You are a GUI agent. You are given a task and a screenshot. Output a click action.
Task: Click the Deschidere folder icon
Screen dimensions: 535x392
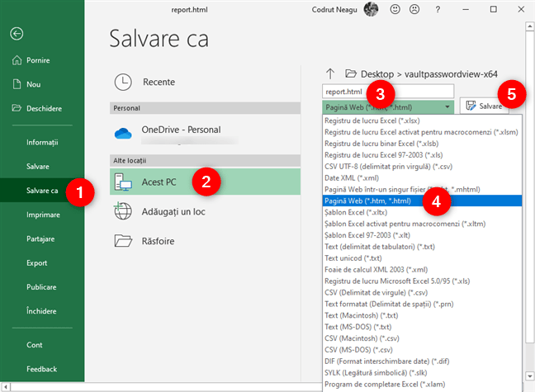(x=17, y=108)
